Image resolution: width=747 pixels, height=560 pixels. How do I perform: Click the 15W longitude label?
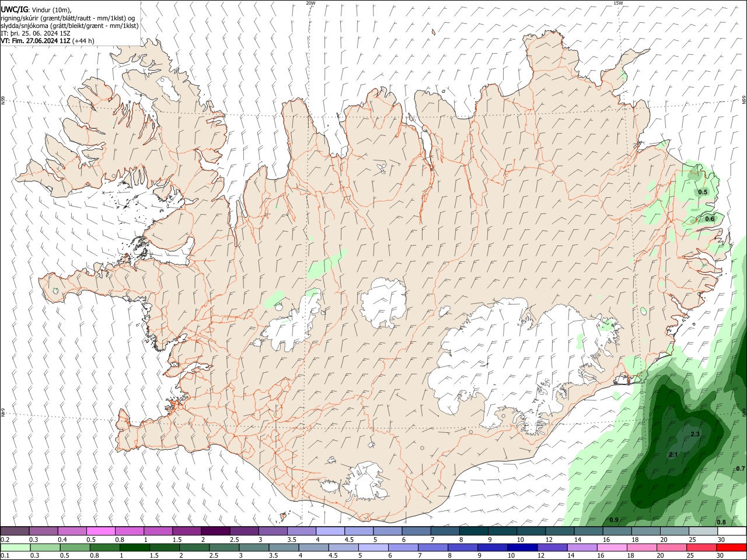[x=618, y=3]
